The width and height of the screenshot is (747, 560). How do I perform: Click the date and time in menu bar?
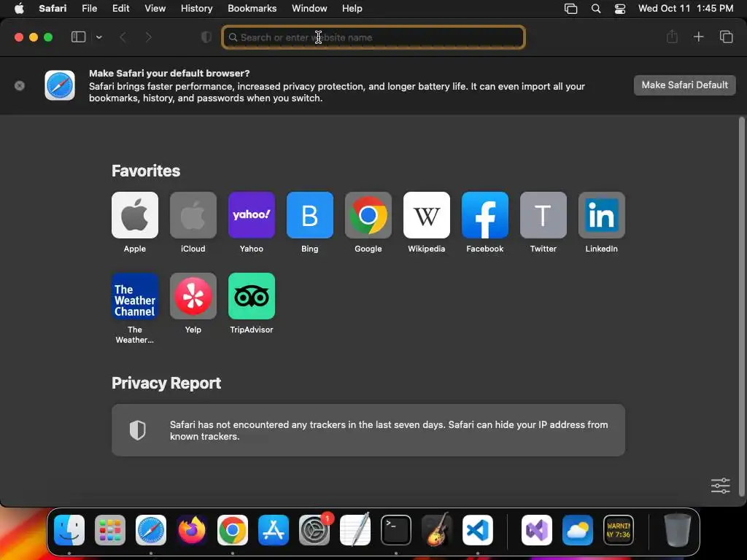[686, 9]
